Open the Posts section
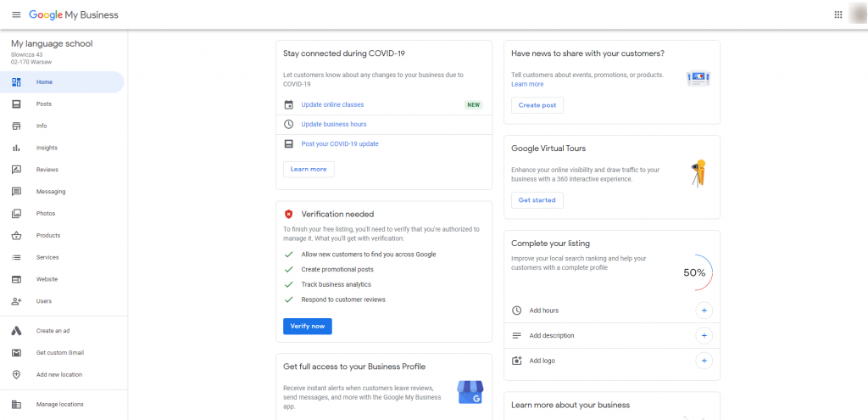This screenshot has width=868, height=420. tap(44, 104)
